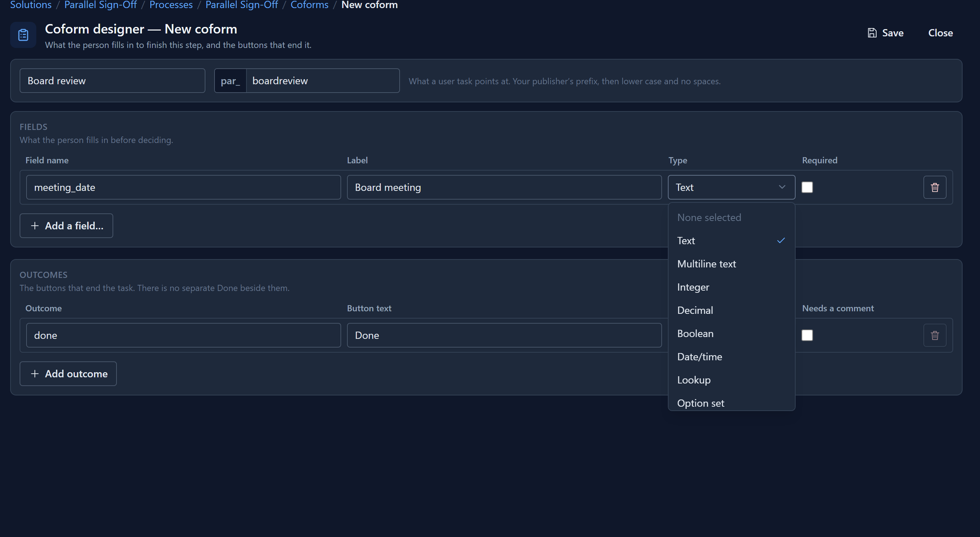Viewport: 980px width, 537px height.
Task: Click the blue checkmark beside Text option
Action: click(781, 241)
